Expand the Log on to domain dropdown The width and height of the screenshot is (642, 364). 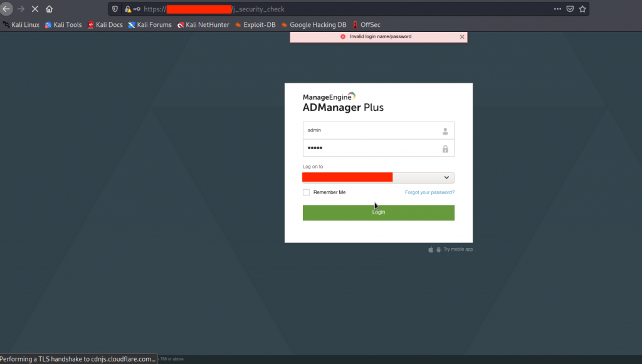click(378, 177)
